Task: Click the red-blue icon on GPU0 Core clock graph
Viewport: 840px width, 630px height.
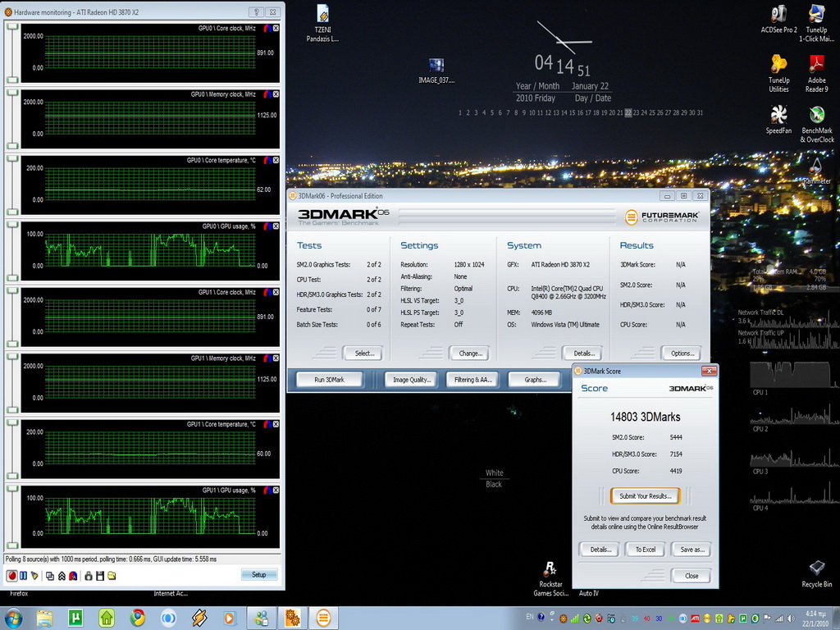Action: click(267, 28)
